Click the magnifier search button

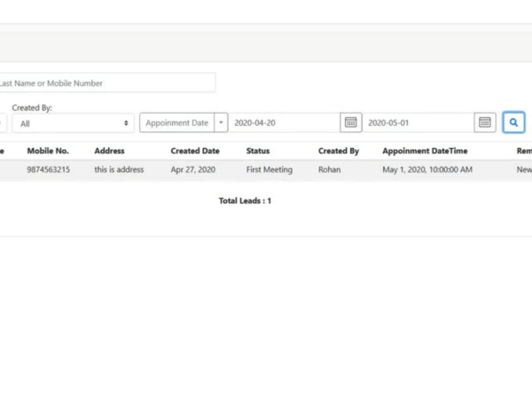tap(513, 123)
